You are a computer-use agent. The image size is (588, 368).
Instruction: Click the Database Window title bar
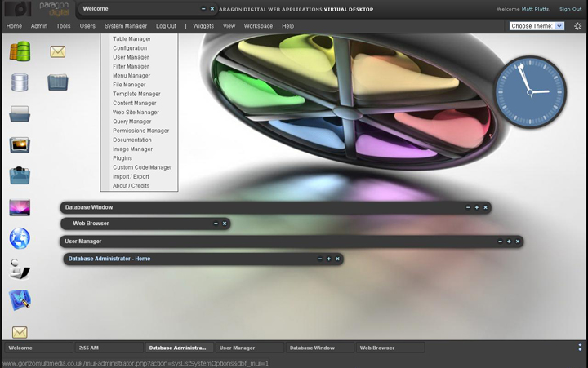(276, 207)
